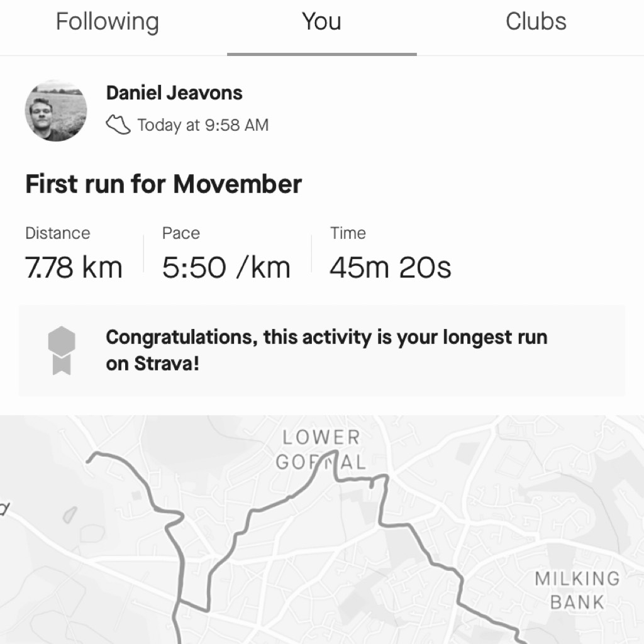Image resolution: width=644 pixels, height=644 pixels.
Task: Click the Lower Gornal map label
Action: 321,450
